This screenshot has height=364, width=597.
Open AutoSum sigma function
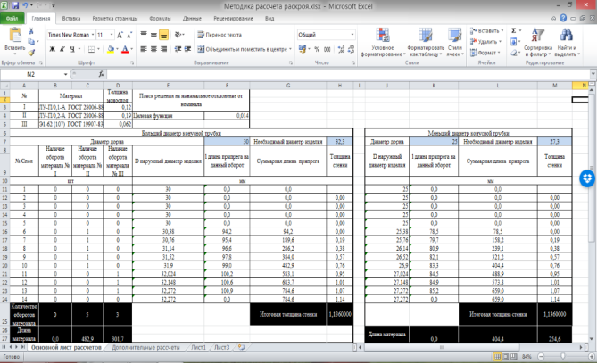pos(514,31)
